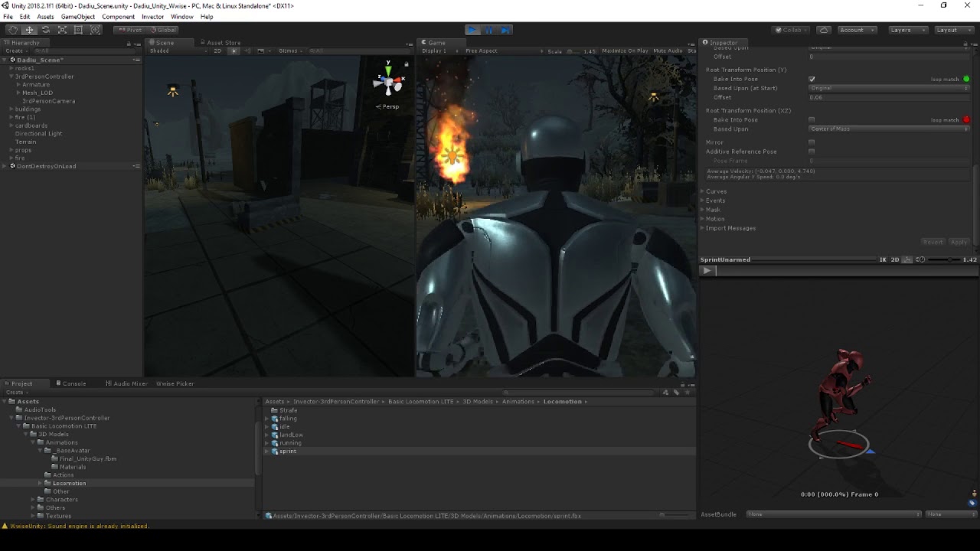Pause the running game
The width and height of the screenshot is (980, 551).
pos(489,30)
